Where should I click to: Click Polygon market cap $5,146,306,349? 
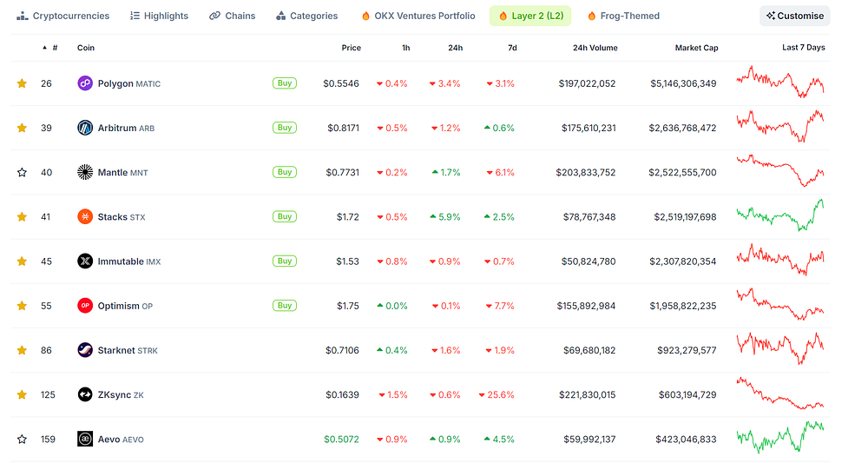point(683,83)
